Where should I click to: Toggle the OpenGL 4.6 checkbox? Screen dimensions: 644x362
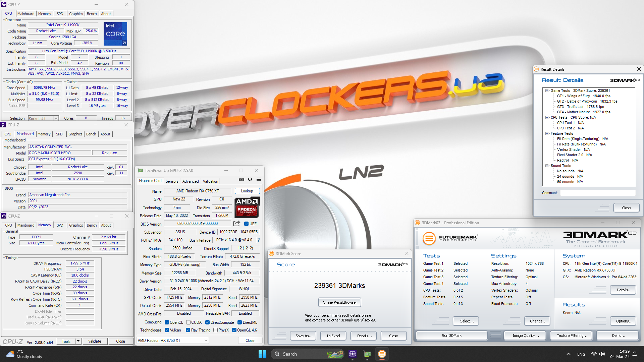tap(234, 330)
